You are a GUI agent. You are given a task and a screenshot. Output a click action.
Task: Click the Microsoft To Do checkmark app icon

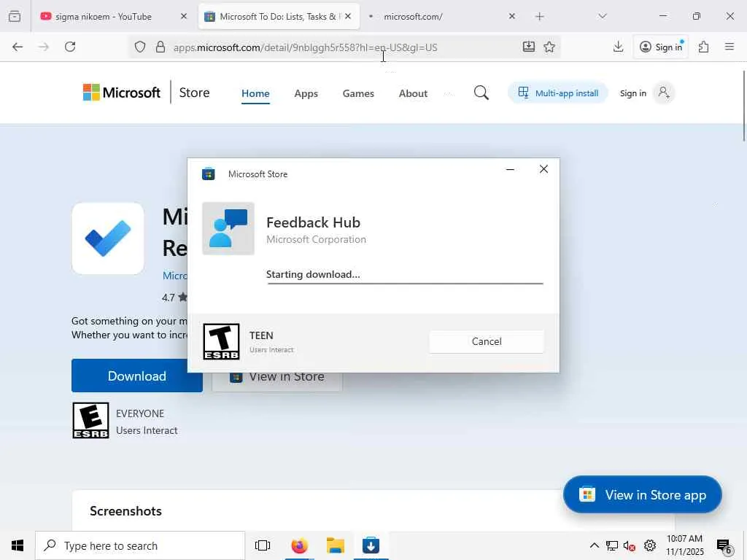[108, 238]
